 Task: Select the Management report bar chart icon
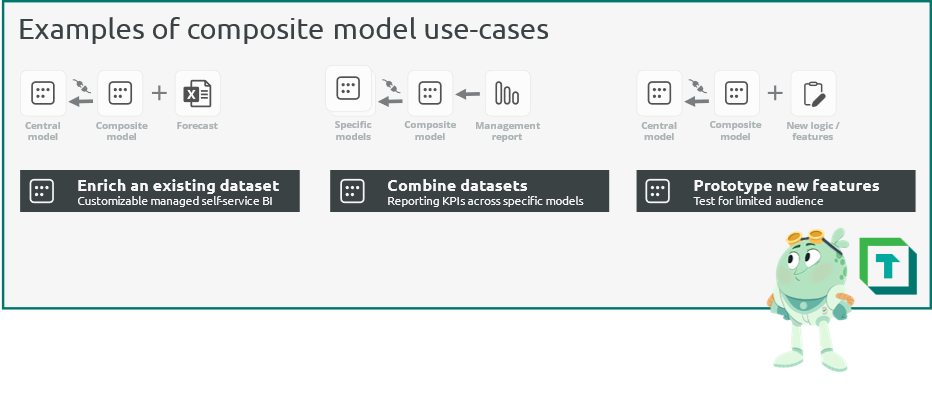508,93
